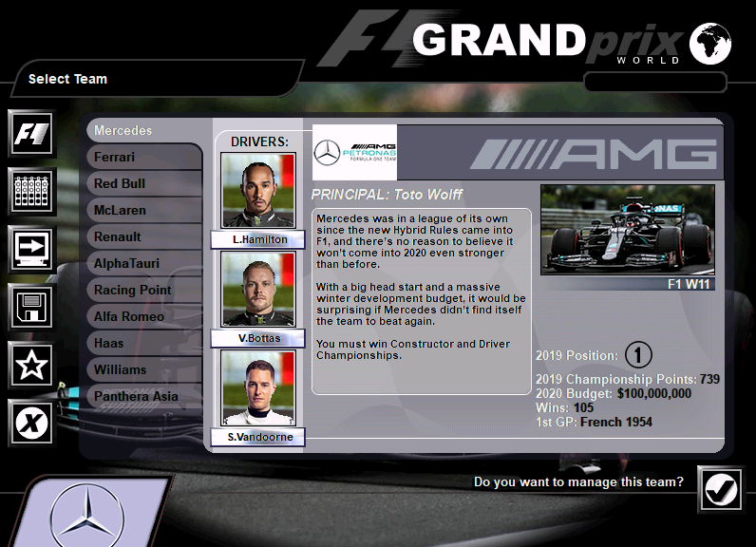Click the star sidebar icon
Viewport: 756px width, 547px height.
pos(32,365)
